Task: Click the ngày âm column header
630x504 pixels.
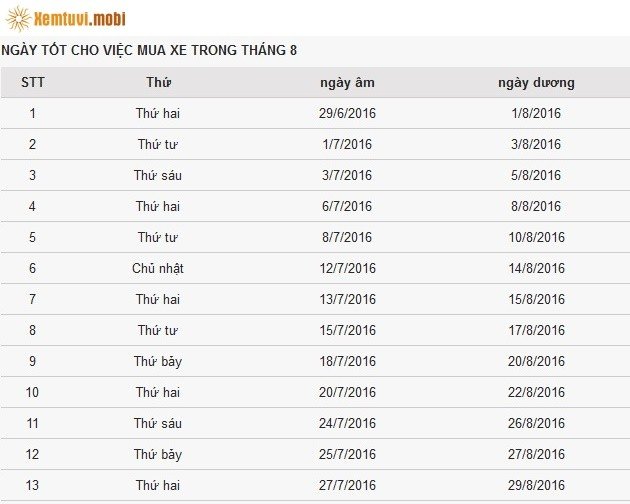Action: (347, 82)
